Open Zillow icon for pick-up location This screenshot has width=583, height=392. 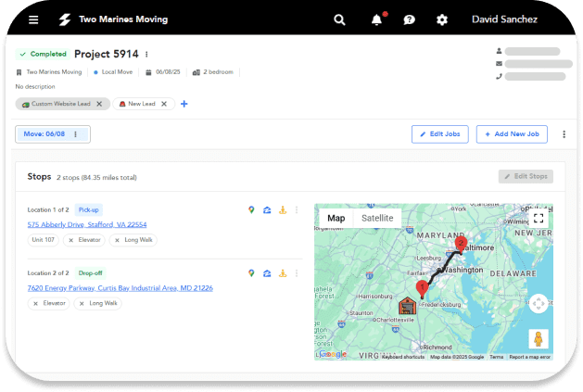tap(267, 210)
